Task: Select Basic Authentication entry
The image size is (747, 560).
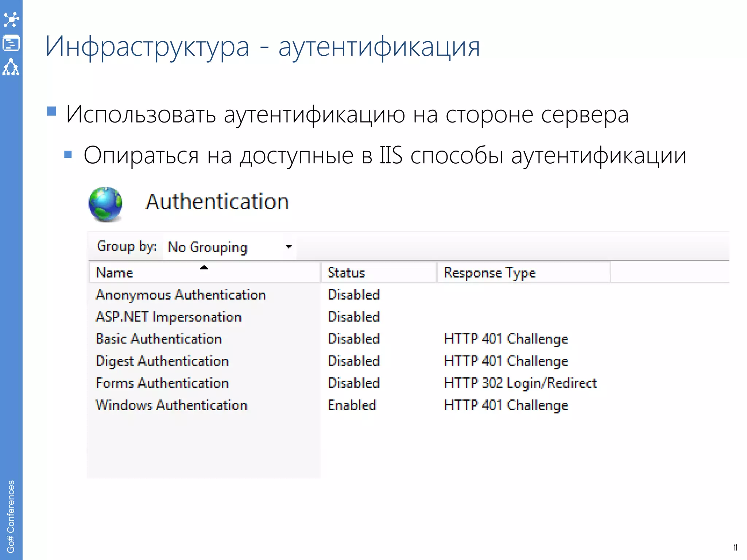Action: tap(159, 339)
